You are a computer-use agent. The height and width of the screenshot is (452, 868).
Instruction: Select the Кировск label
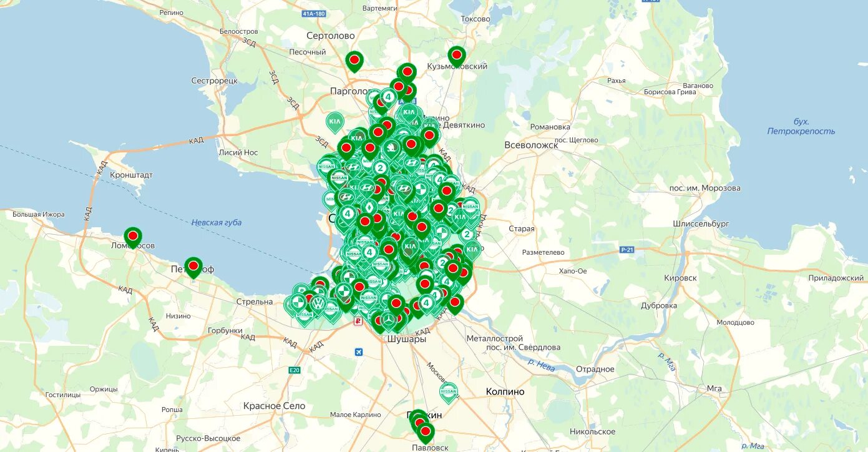pyautogui.click(x=681, y=278)
